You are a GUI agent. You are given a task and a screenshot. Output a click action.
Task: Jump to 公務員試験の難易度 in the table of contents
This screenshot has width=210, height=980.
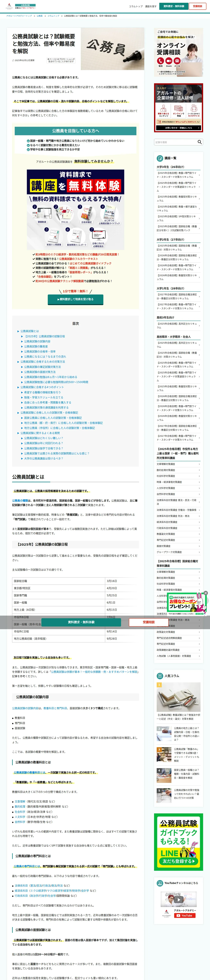click(36, 347)
